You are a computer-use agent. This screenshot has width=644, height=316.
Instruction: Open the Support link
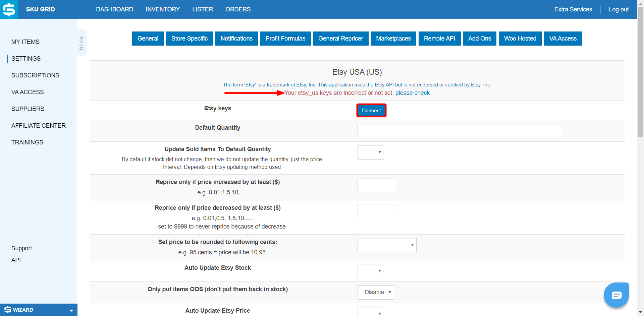tap(22, 248)
